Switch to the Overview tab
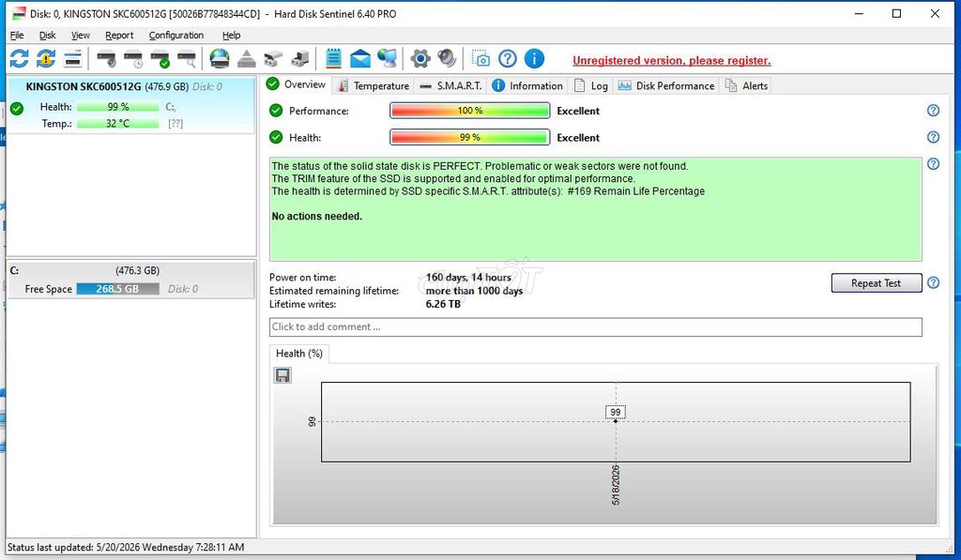 (297, 84)
